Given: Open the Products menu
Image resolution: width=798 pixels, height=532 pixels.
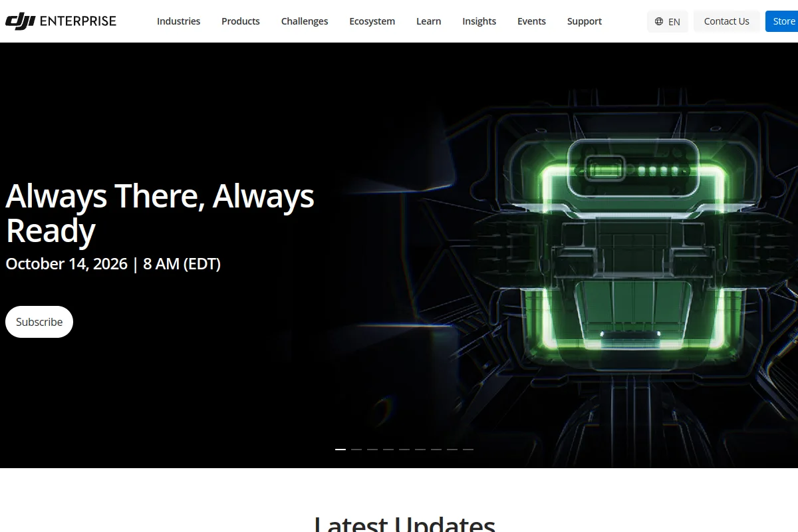Looking at the screenshot, I should tap(241, 21).
